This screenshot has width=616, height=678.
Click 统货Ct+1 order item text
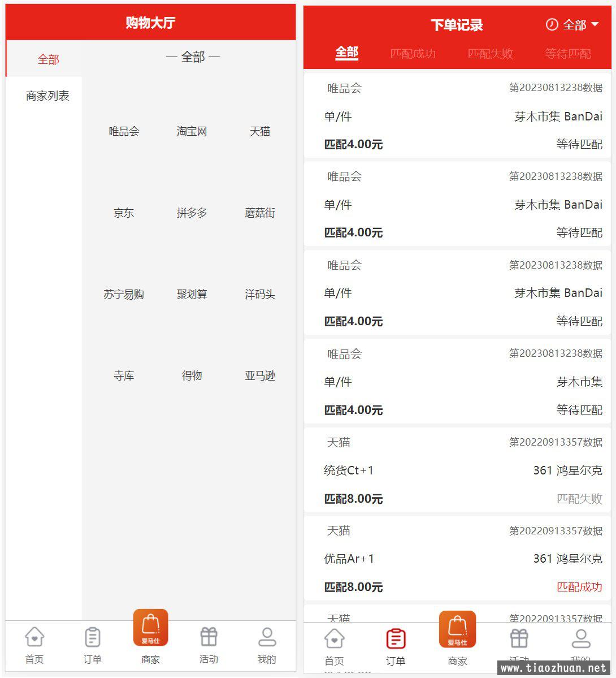(x=349, y=470)
